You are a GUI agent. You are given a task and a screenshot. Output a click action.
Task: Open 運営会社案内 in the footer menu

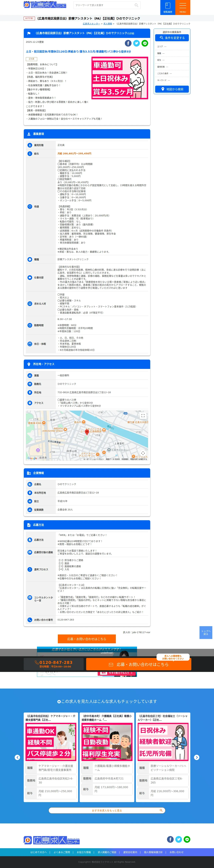130,852
